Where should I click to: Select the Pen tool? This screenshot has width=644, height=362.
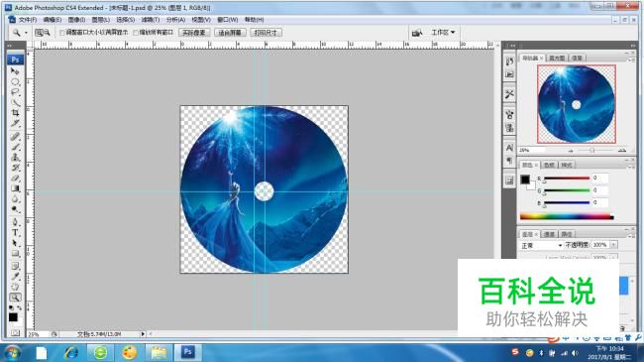click(15, 222)
